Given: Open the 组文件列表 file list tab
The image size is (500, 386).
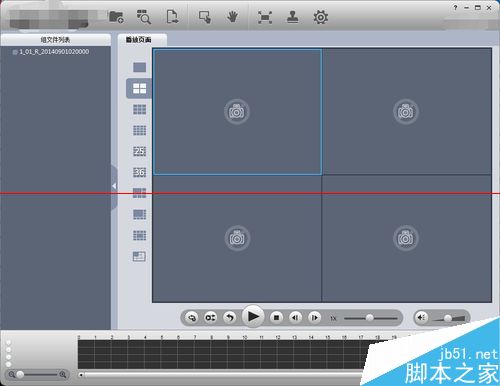Looking at the screenshot, I should 55,40.
